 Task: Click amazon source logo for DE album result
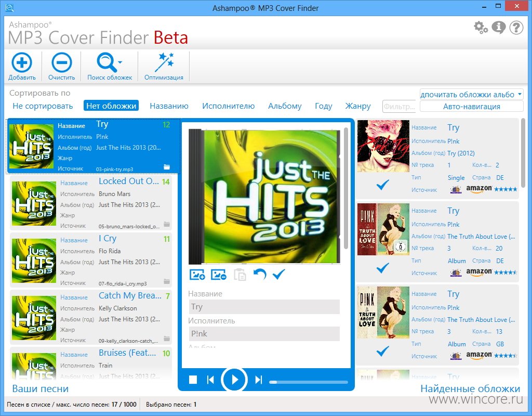[x=478, y=272]
